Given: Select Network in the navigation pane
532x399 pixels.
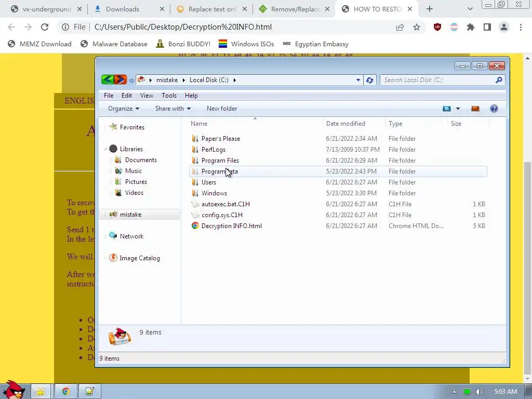Looking at the screenshot, I should click(131, 236).
